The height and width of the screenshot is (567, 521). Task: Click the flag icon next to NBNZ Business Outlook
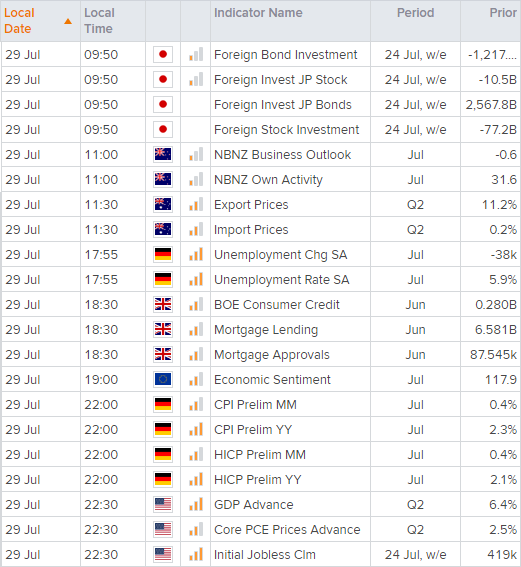(163, 154)
